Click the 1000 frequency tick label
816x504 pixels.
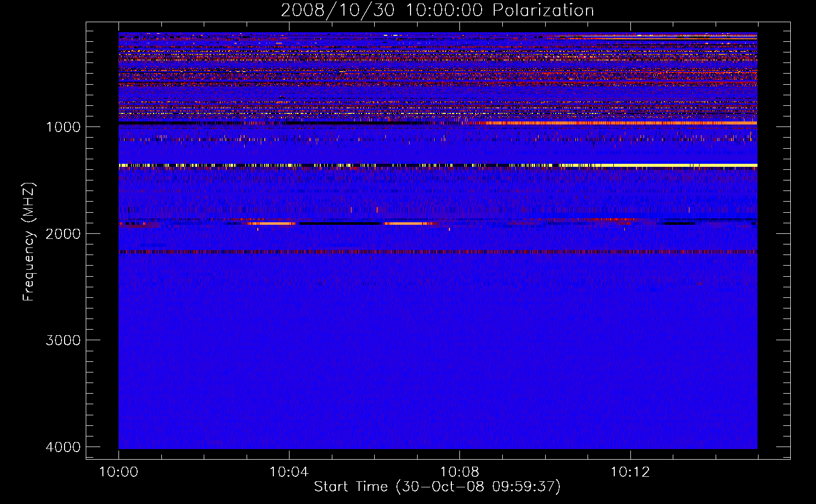pos(64,127)
